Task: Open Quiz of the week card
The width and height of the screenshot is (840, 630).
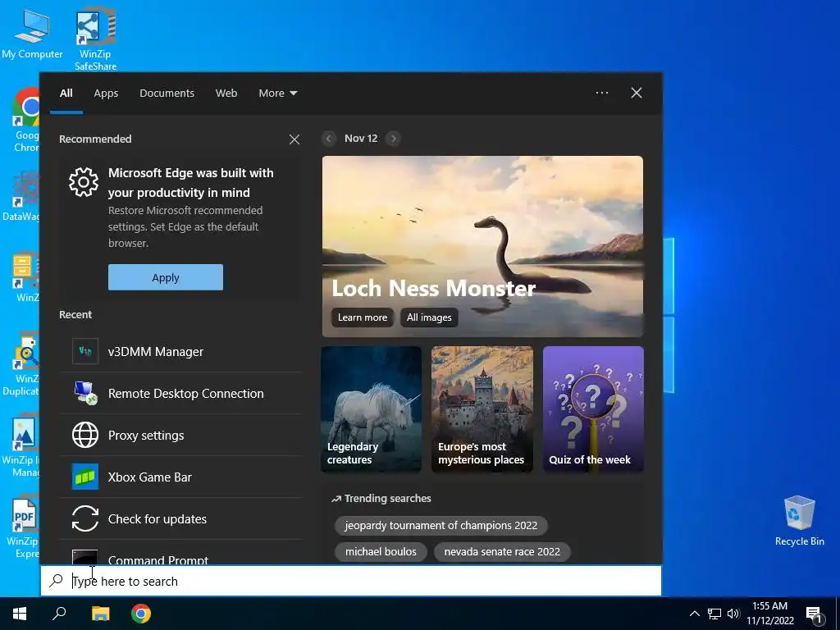Action: [593, 409]
